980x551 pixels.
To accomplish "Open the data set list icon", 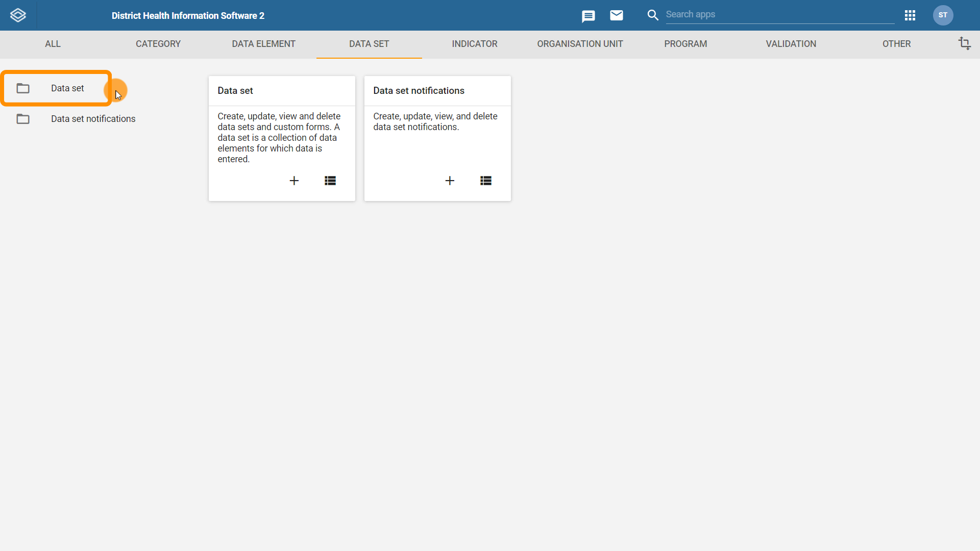I will coord(330,181).
